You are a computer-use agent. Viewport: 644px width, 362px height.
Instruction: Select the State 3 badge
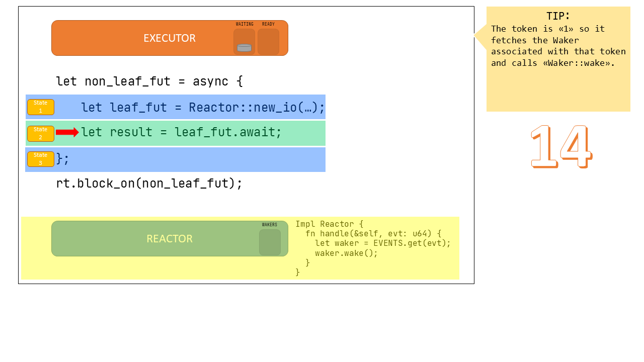click(x=41, y=159)
